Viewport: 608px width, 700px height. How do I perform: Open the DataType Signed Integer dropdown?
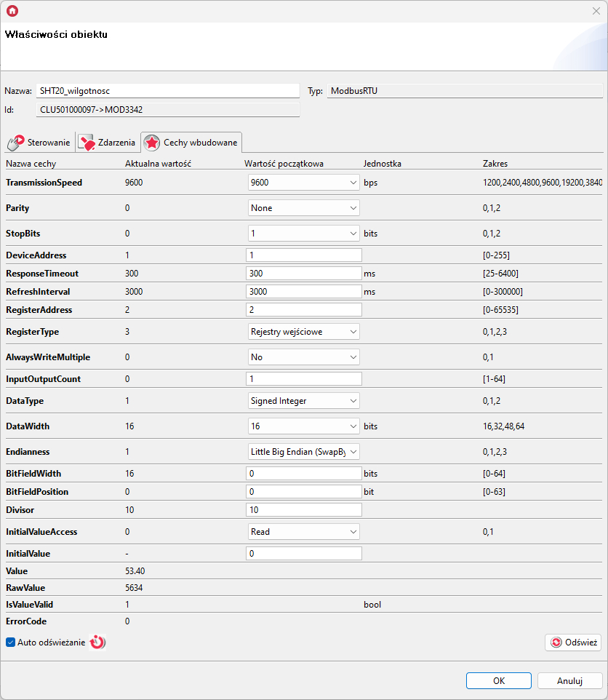tap(303, 401)
